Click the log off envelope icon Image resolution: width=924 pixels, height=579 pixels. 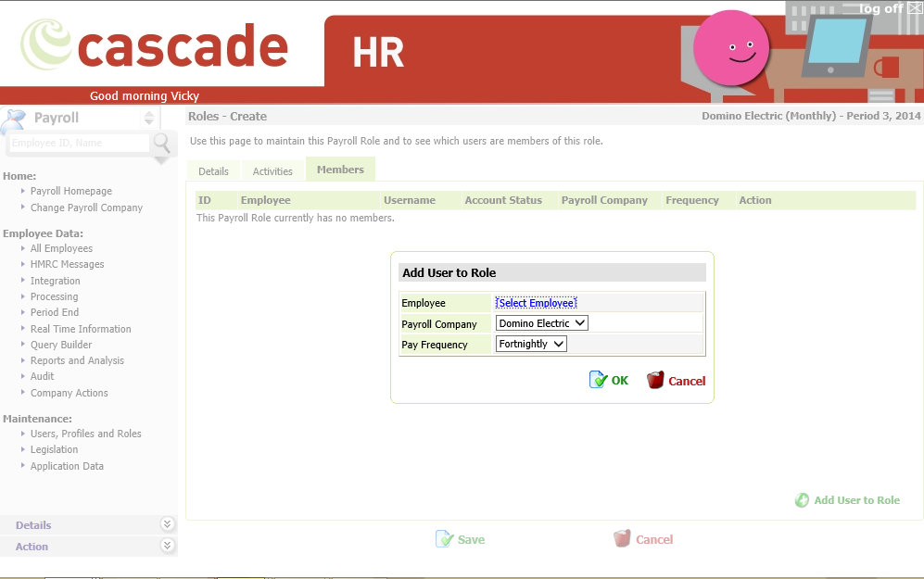click(915, 7)
